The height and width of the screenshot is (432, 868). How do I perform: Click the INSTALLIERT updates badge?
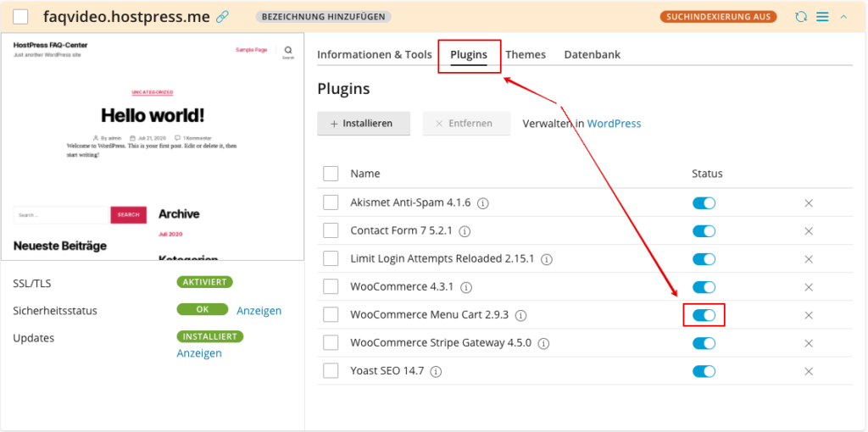[x=210, y=336]
